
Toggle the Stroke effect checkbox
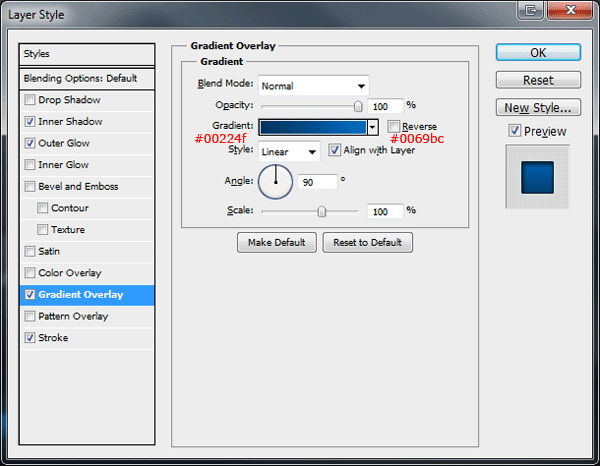(x=30, y=338)
